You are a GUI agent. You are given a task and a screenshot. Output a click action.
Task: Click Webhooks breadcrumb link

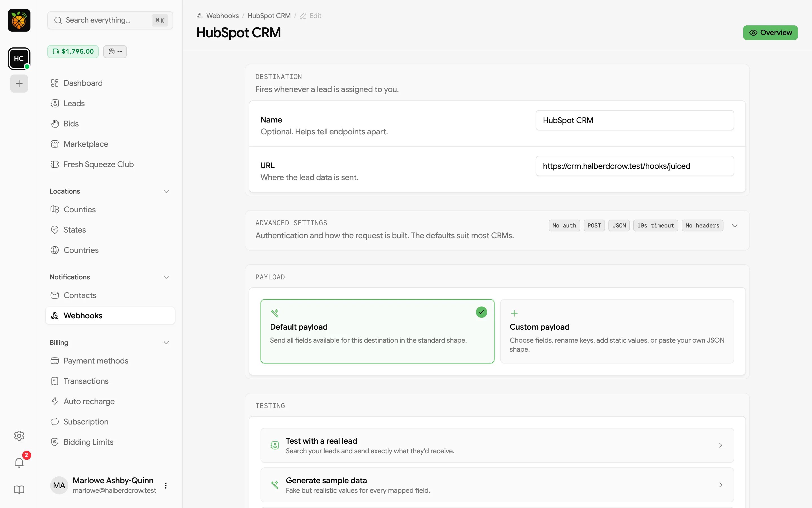pos(222,16)
